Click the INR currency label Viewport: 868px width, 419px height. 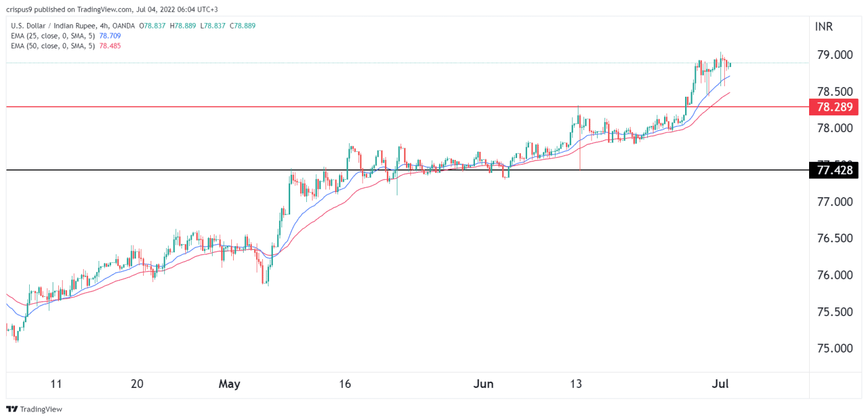825,27
